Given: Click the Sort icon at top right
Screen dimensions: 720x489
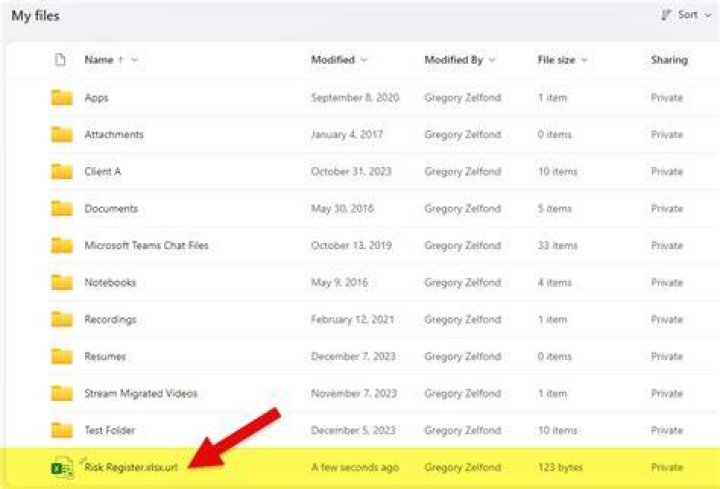Looking at the screenshot, I should pos(666,15).
